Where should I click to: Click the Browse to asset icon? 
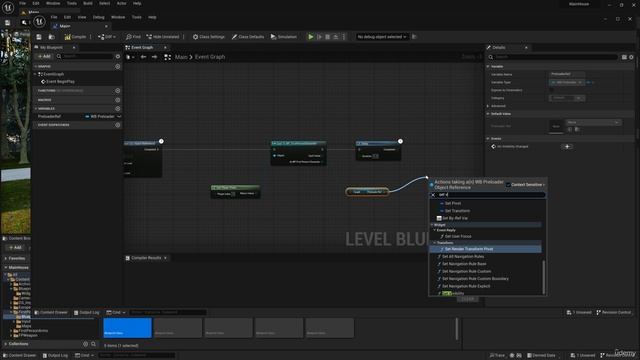pyautogui.click(x=51, y=37)
